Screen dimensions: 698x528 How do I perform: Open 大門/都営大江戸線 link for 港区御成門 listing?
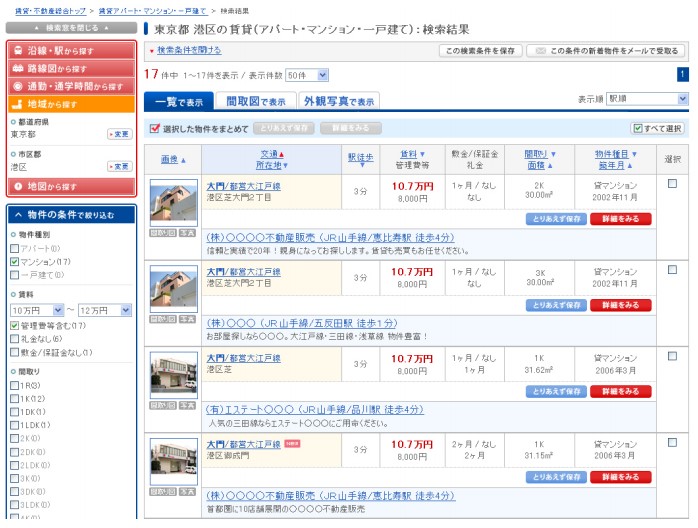pos(243,444)
